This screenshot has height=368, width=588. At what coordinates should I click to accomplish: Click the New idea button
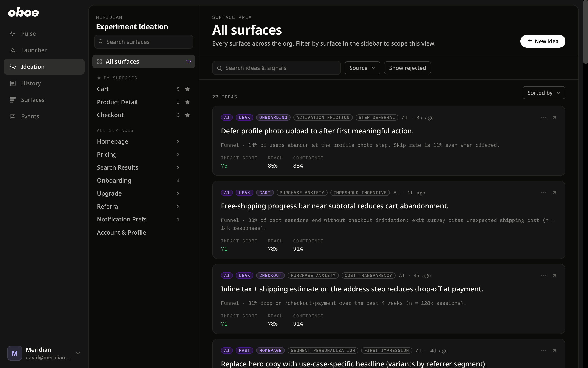click(543, 41)
